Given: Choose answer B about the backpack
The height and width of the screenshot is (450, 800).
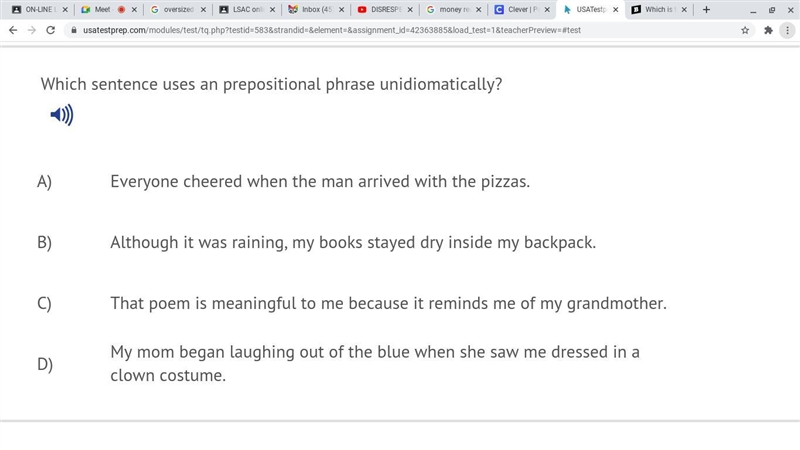Looking at the screenshot, I should 353,242.
